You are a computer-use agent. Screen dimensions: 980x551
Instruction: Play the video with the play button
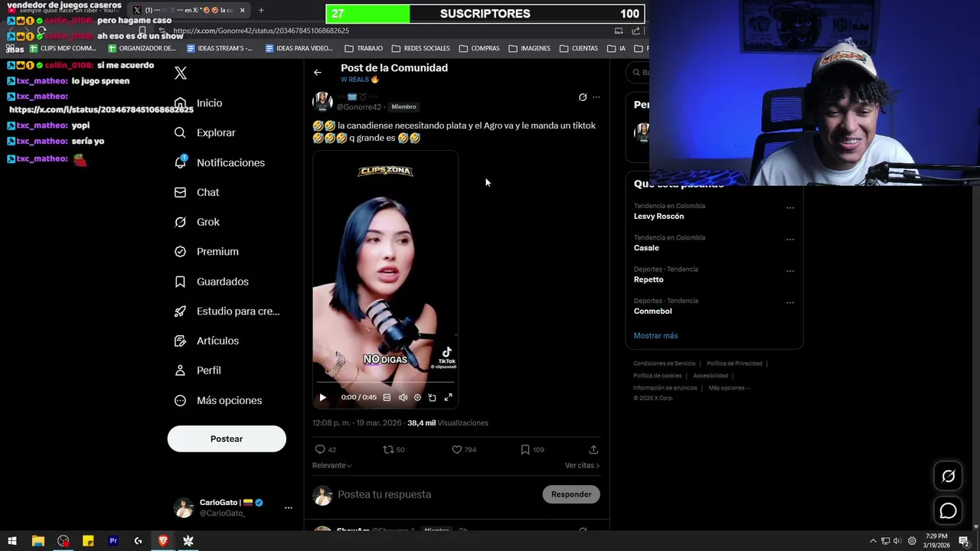322,397
